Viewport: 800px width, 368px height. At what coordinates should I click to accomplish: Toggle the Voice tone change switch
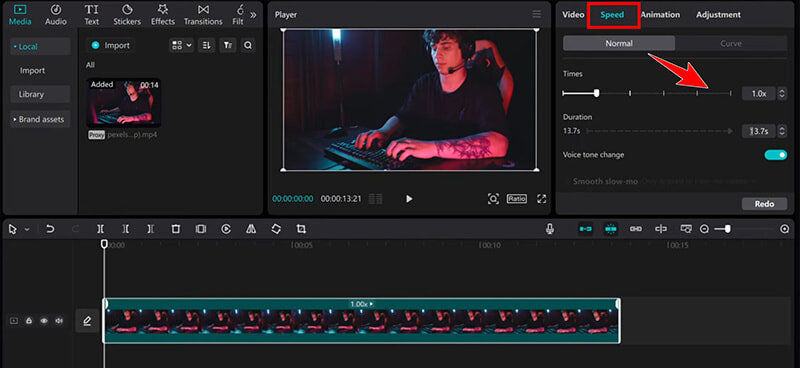776,155
